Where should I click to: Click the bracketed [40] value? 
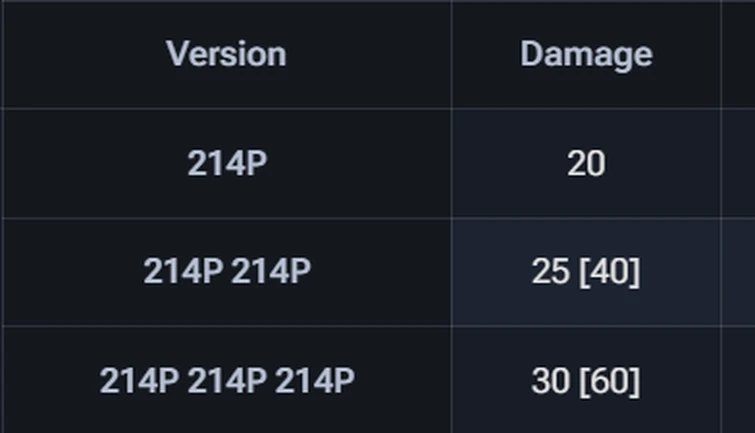[x=610, y=272]
